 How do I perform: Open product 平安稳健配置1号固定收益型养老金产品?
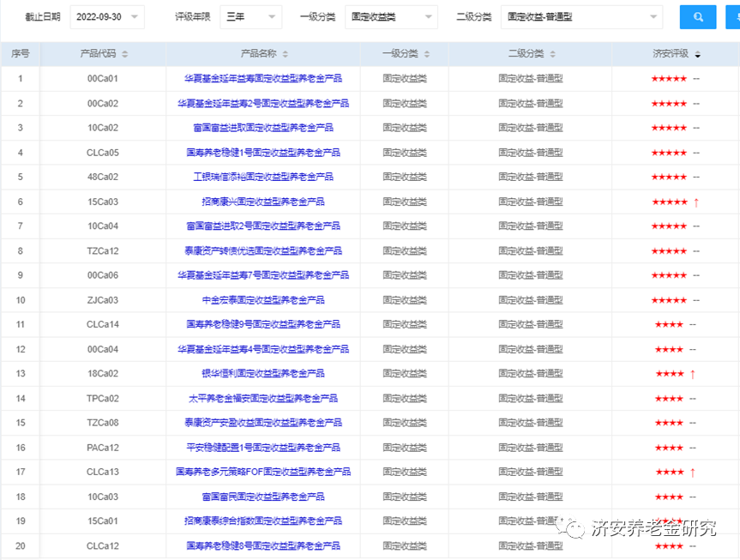263,447
